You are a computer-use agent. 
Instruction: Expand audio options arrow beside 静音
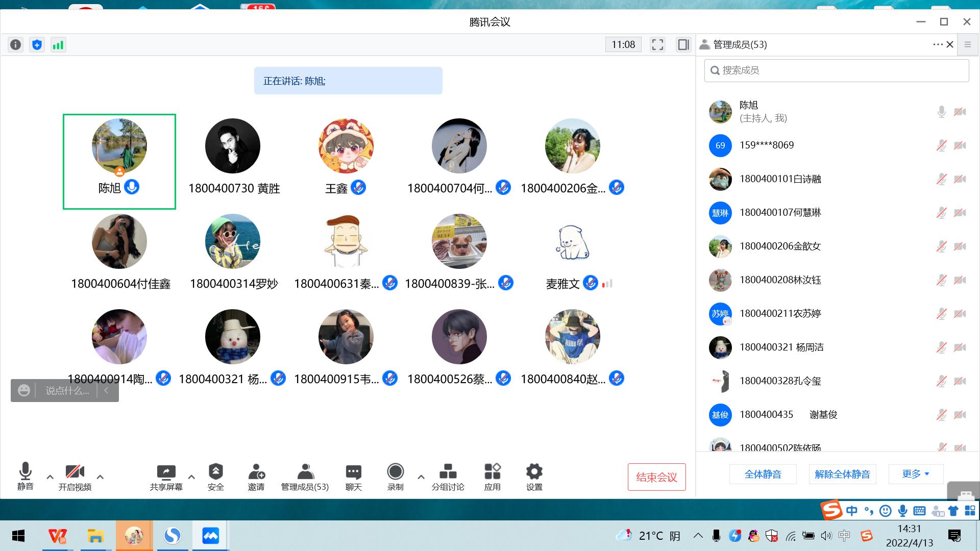click(50, 477)
